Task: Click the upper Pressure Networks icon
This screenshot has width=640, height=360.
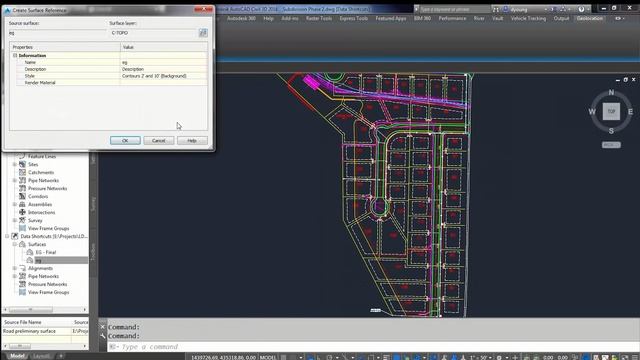Action: tap(22, 188)
